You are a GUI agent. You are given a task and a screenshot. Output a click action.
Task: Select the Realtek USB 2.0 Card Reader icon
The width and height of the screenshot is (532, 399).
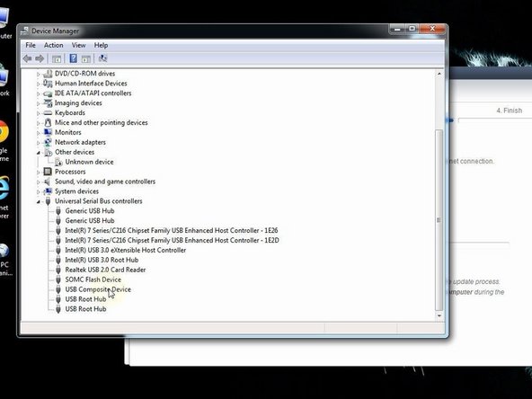coord(58,270)
